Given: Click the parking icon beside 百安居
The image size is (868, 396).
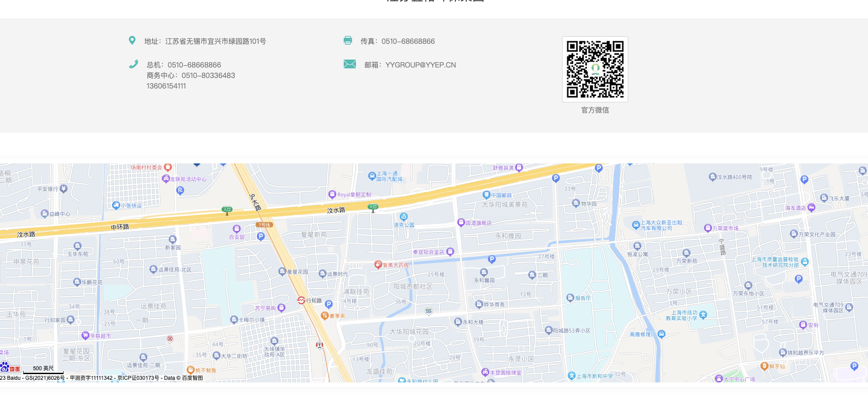Looking at the screenshot, I should [261, 237].
